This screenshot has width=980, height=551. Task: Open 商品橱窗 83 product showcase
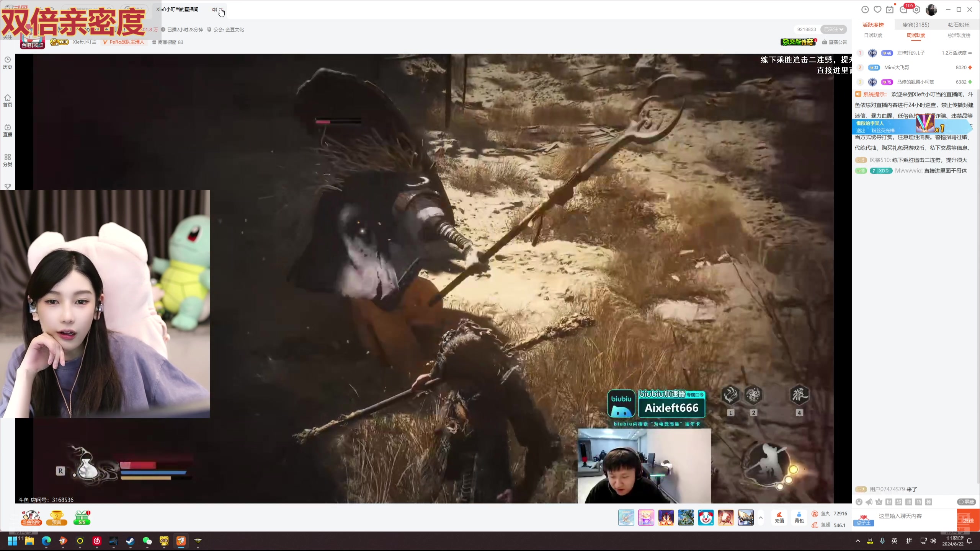click(x=168, y=42)
